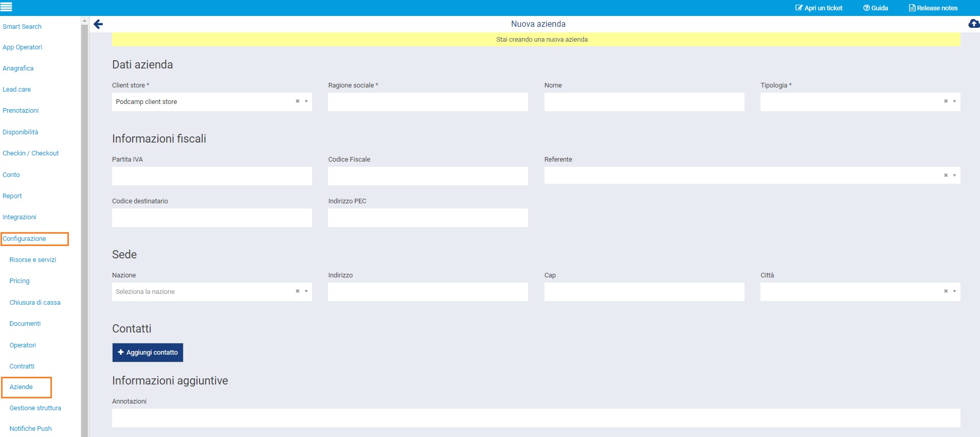This screenshot has height=437, width=980.
Task: Click the back arrow icon
Action: click(98, 24)
